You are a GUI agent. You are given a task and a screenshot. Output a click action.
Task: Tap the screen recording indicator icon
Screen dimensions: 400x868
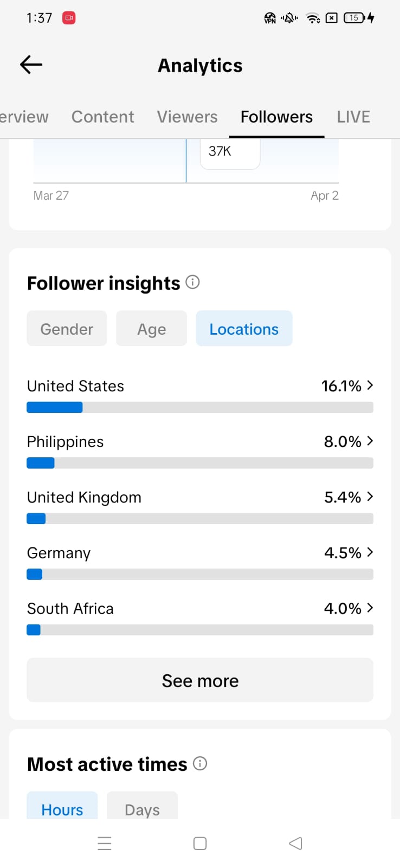point(69,18)
